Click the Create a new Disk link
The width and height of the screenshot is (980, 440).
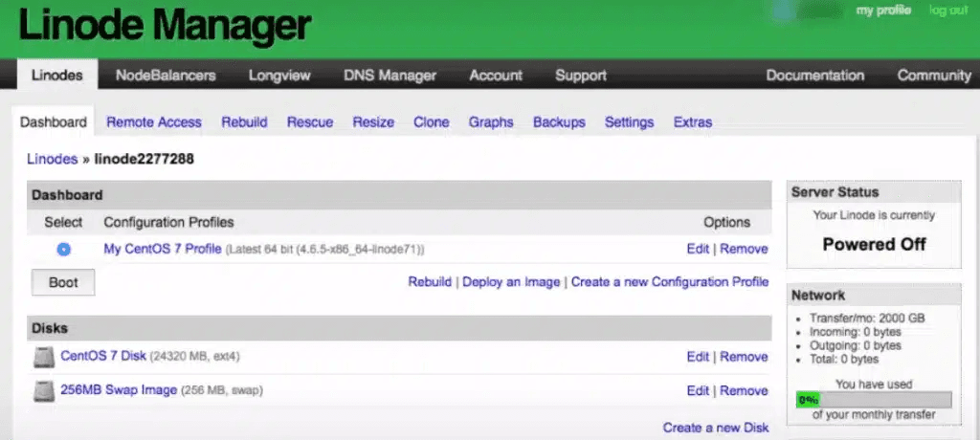click(715, 428)
